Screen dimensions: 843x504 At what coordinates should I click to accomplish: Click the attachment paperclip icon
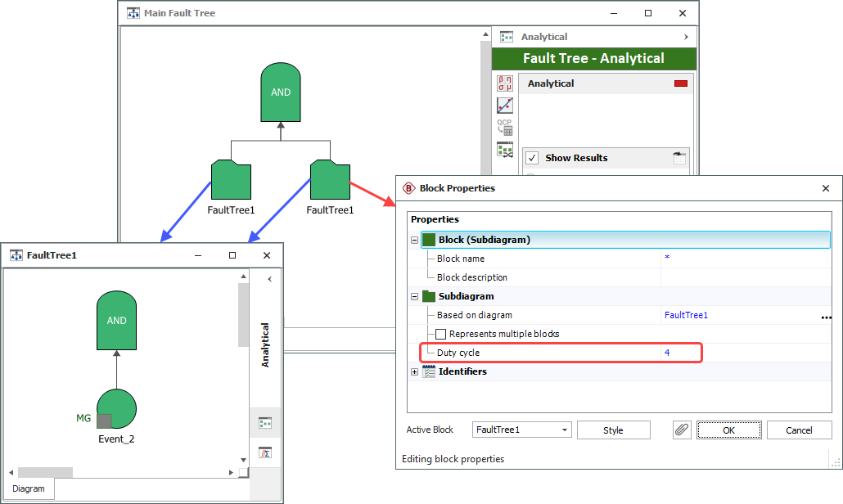(x=682, y=430)
